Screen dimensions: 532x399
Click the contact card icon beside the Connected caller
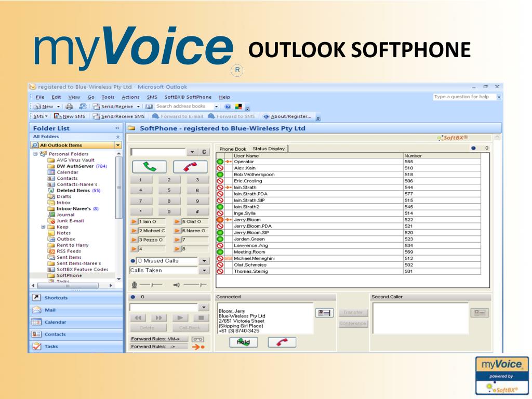[324, 313]
